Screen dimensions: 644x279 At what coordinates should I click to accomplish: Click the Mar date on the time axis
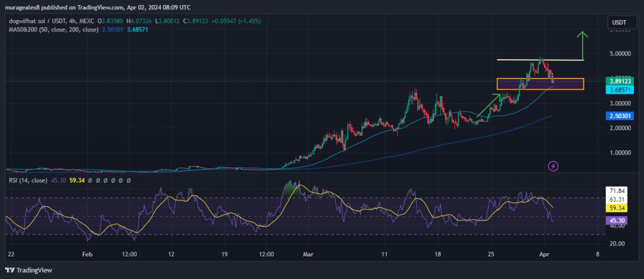[308, 254]
